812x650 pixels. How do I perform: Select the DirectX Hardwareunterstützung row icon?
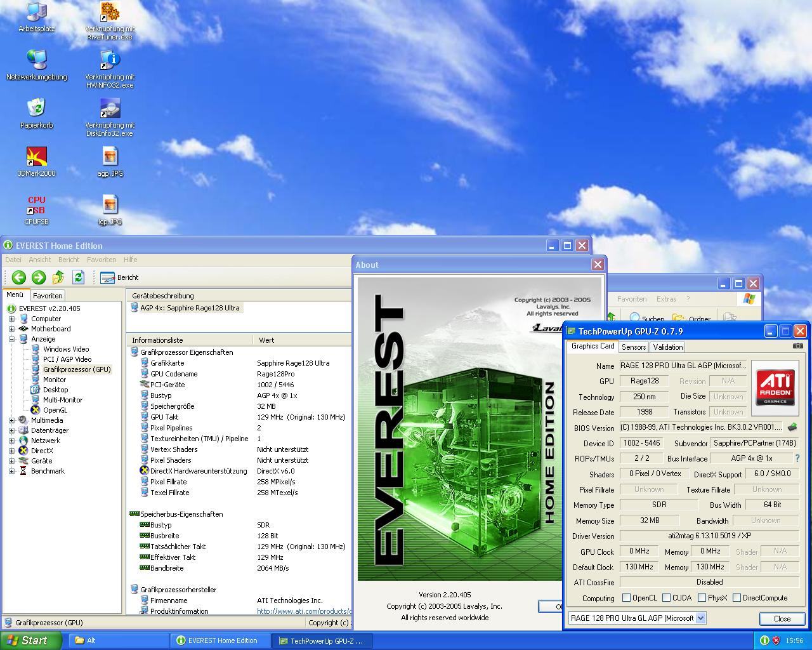144,471
